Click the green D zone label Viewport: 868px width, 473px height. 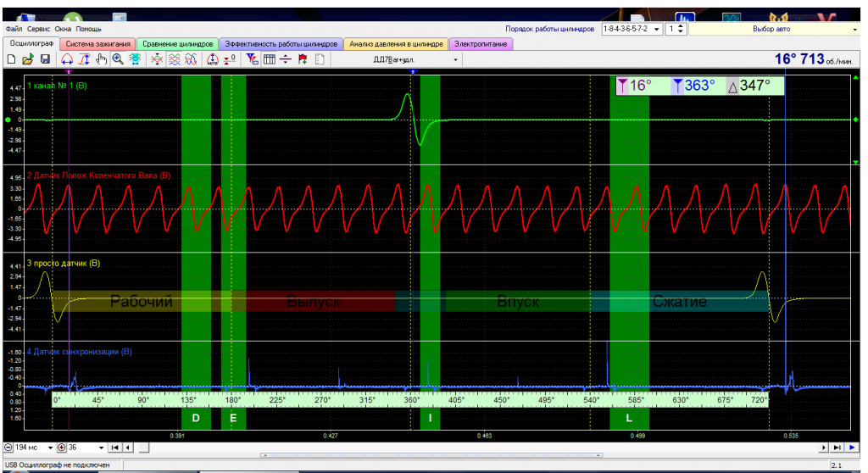tap(196, 418)
